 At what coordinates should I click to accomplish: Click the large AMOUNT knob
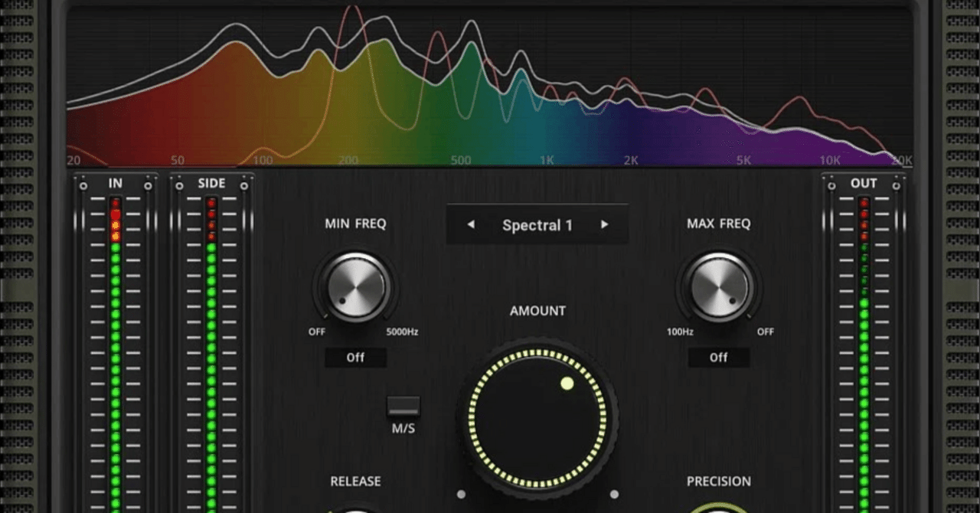click(x=537, y=420)
